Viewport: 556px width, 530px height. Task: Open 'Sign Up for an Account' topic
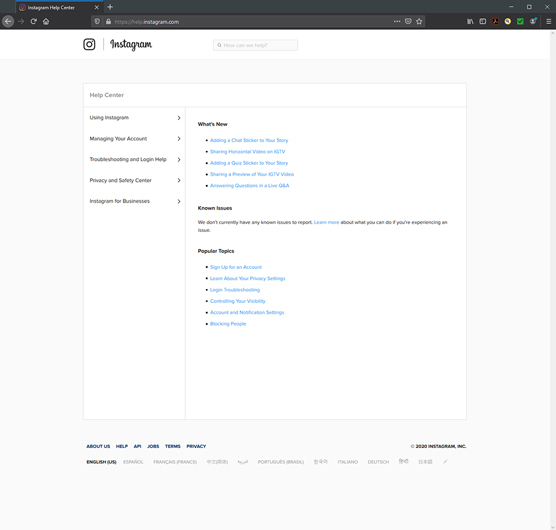point(236,267)
